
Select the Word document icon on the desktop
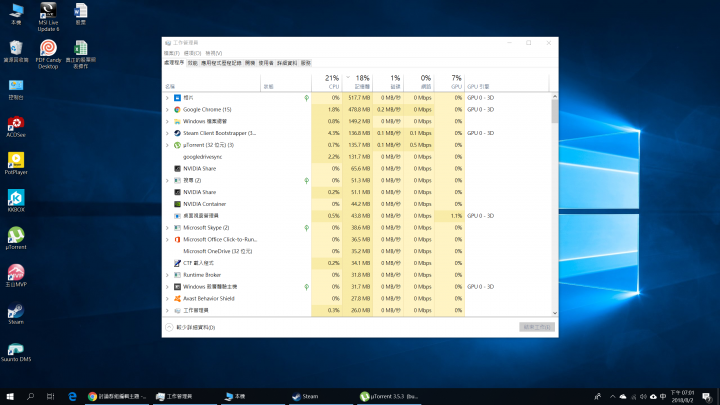pyautogui.click(x=81, y=14)
